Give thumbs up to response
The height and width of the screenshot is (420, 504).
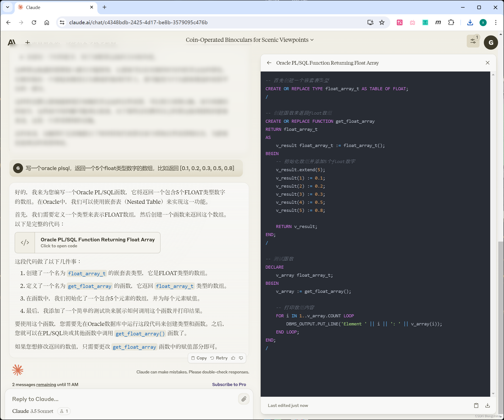coord(233,358)
